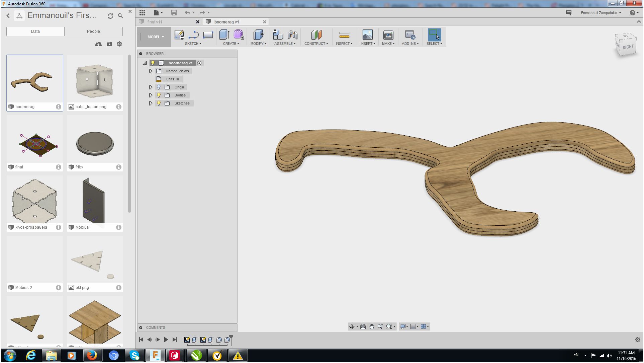The width and height of the screenshot is (644, 363).
Task: Click the first sketch feature in timeline
Action: point(187,340)
